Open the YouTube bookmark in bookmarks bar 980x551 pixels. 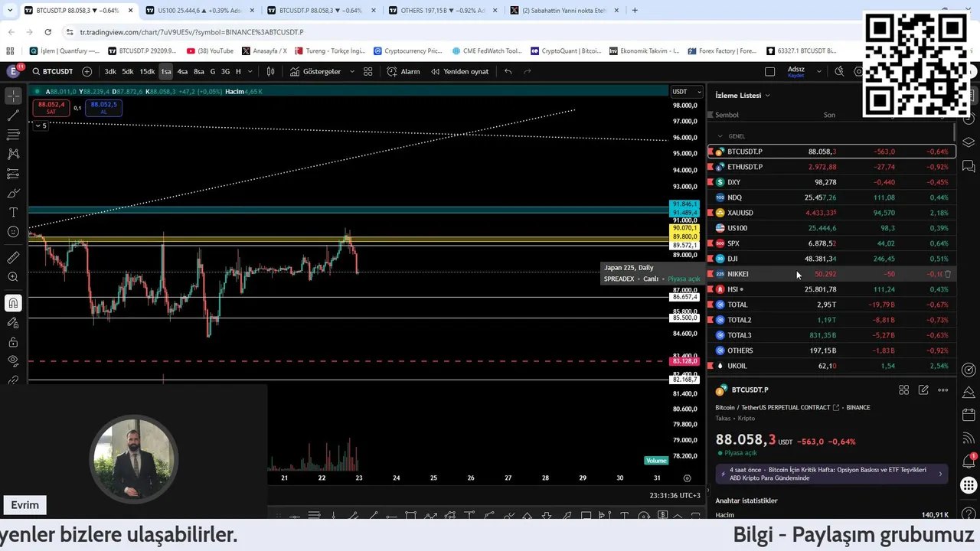(209, 51)
